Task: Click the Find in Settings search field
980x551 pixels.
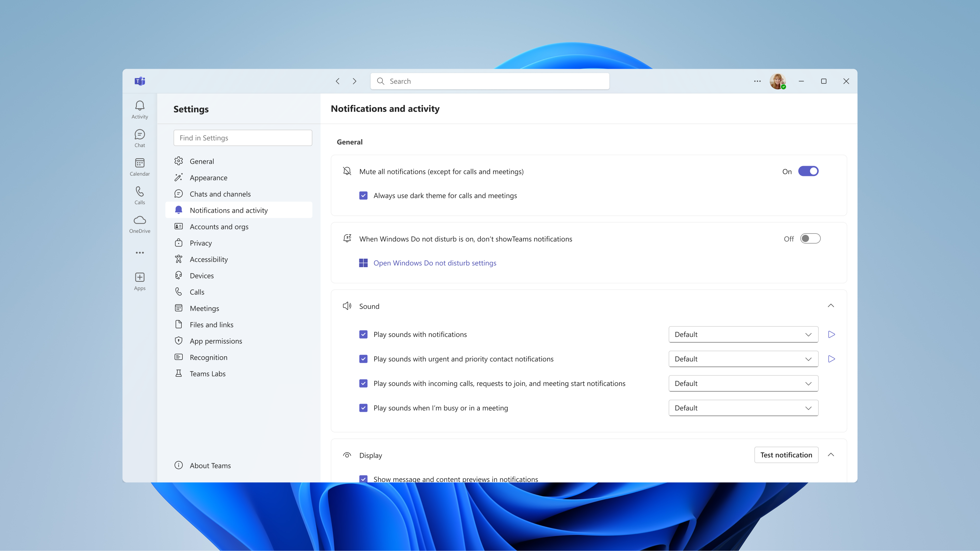Action: pyautogui.click(x=242, y=138)
